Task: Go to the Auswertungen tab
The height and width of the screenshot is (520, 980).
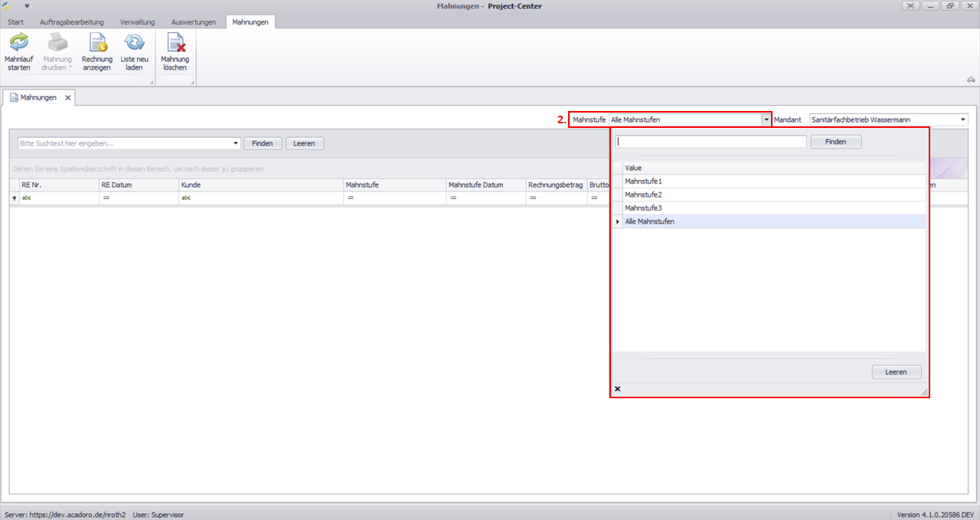Action: (x=194, y=22)
